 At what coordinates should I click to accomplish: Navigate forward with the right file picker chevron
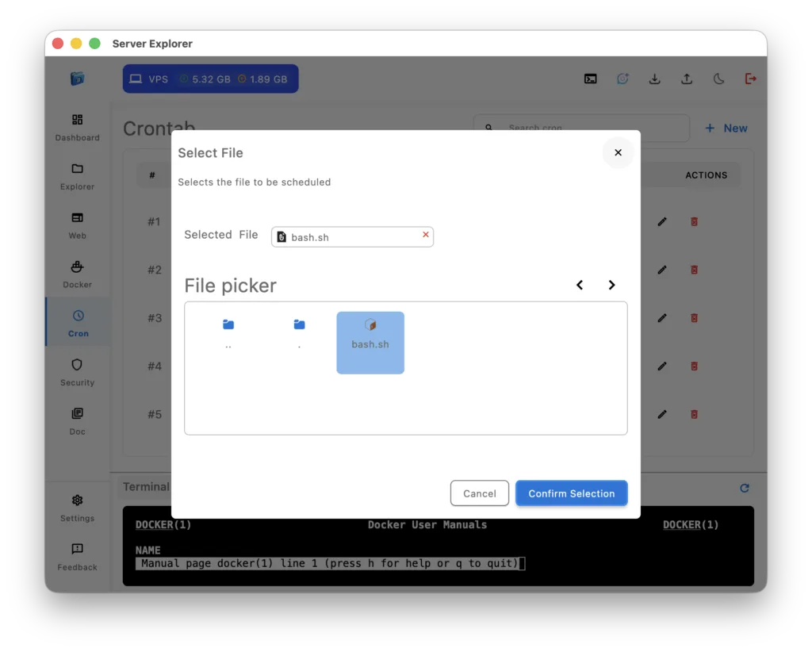(x=611, y=285)
